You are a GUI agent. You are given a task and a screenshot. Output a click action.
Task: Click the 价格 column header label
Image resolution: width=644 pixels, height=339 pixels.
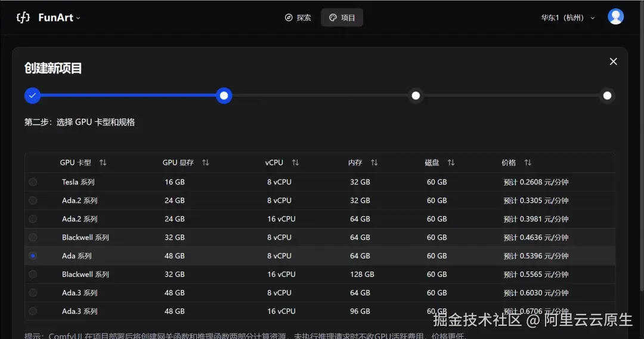(509, 163)
